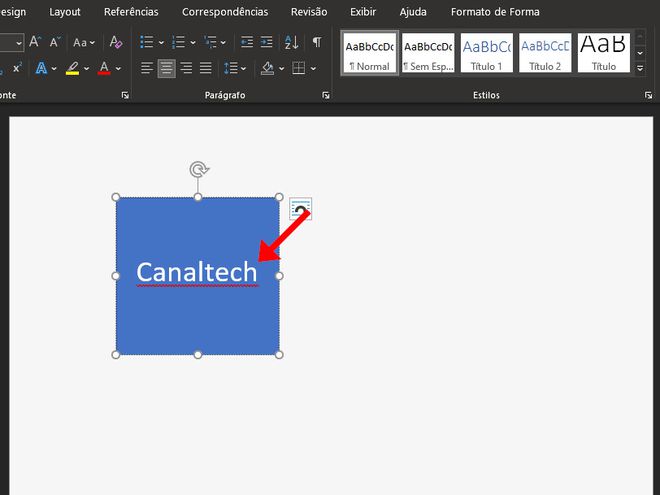Toggle center alignment

click(x=167, y=68)
